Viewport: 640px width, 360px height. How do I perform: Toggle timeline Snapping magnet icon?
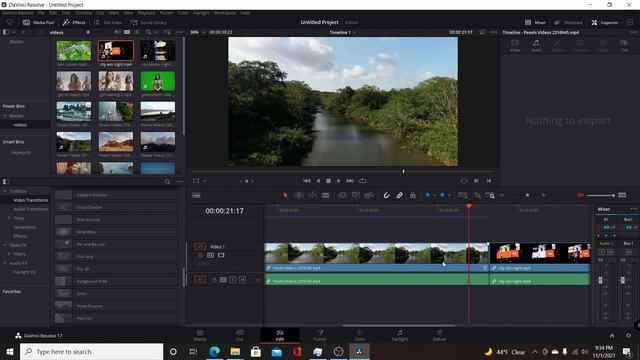point(386,196)
